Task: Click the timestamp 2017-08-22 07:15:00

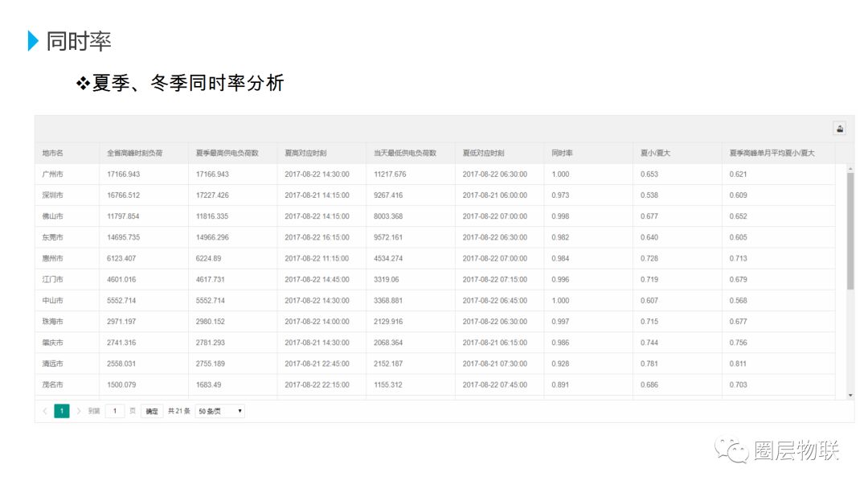Action: point(495,279)
